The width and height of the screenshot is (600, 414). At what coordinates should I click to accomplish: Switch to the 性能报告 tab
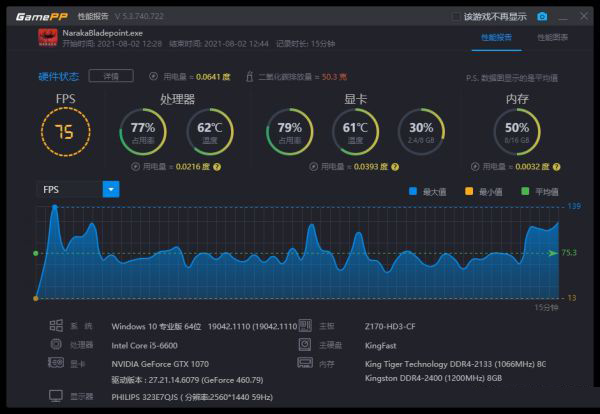pyautogui.click(x=496, y=37)
